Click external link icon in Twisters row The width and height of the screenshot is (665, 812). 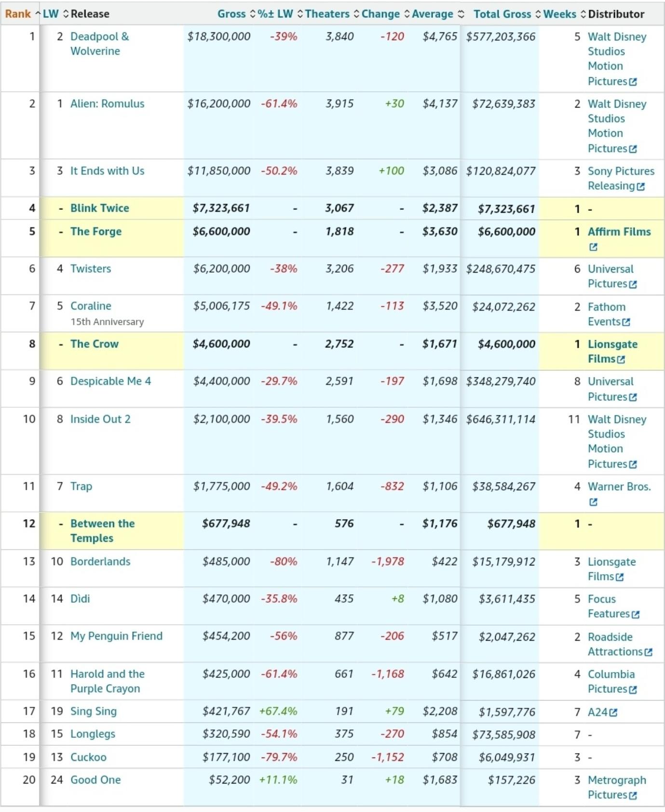(633, 284)
